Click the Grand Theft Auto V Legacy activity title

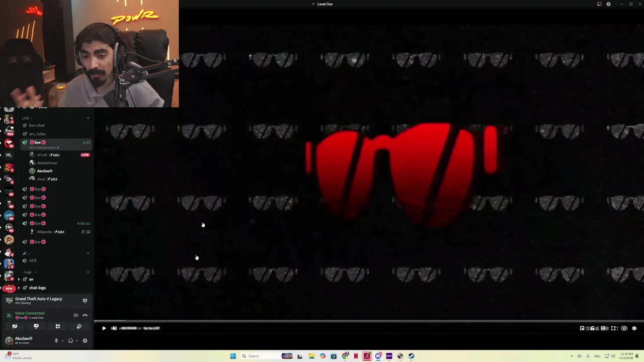click(x=39, y=299)
